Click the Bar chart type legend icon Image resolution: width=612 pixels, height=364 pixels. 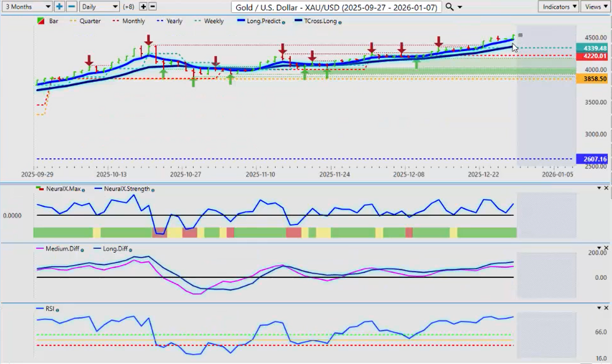point(41,21)
